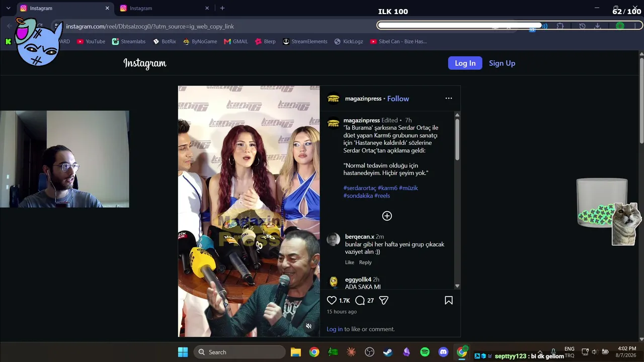Open magazinpress username next to Follow
The image size is (644, 362).
[363, 99]
